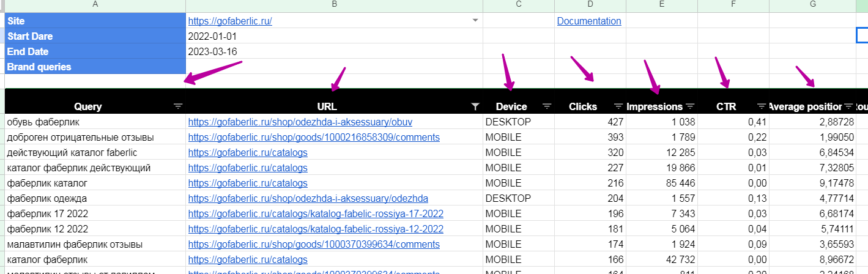Select the column A header
The image size is (868, 274).
[95, 6]
